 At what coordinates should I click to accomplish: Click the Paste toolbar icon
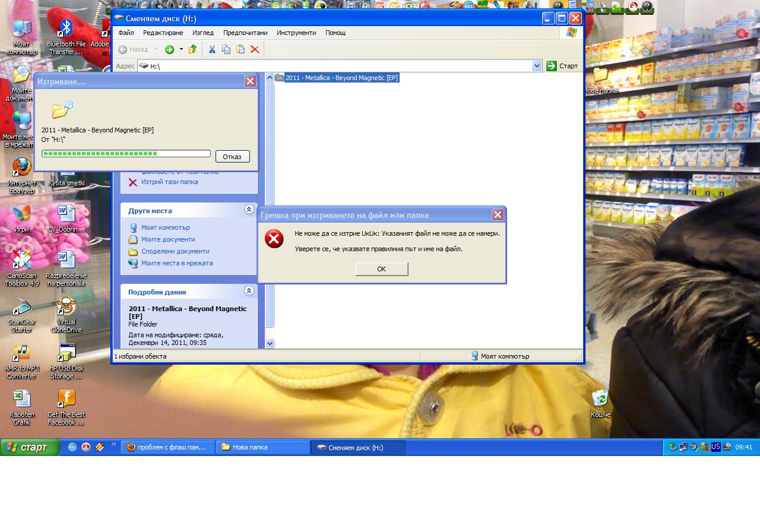240,49
